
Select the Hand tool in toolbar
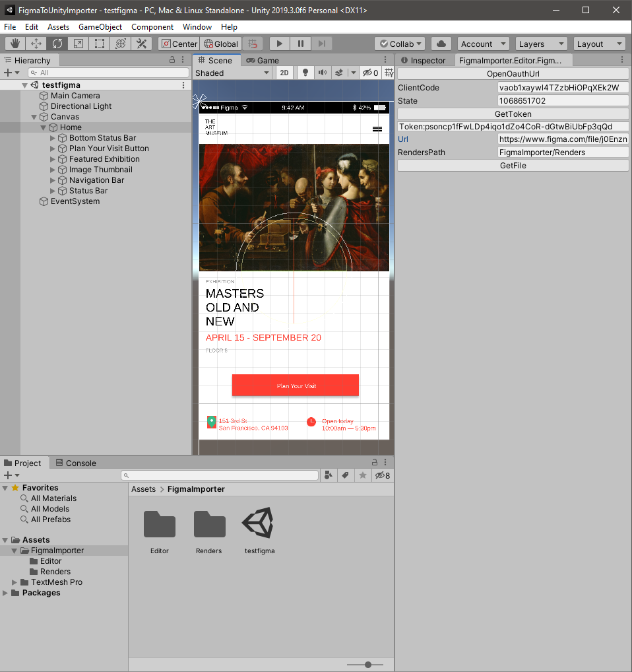point(16,44)
